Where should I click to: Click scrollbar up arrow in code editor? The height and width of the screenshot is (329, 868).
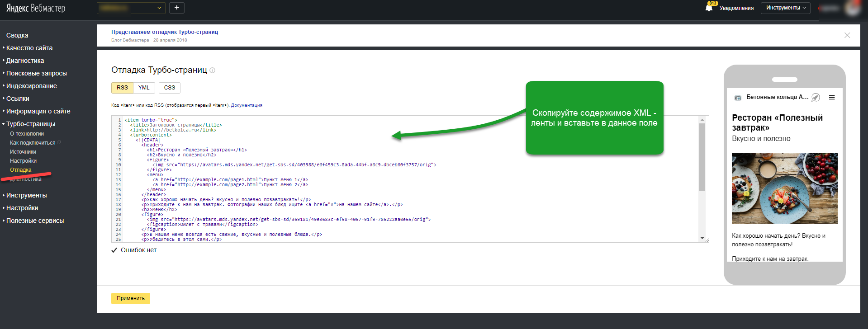702,119
